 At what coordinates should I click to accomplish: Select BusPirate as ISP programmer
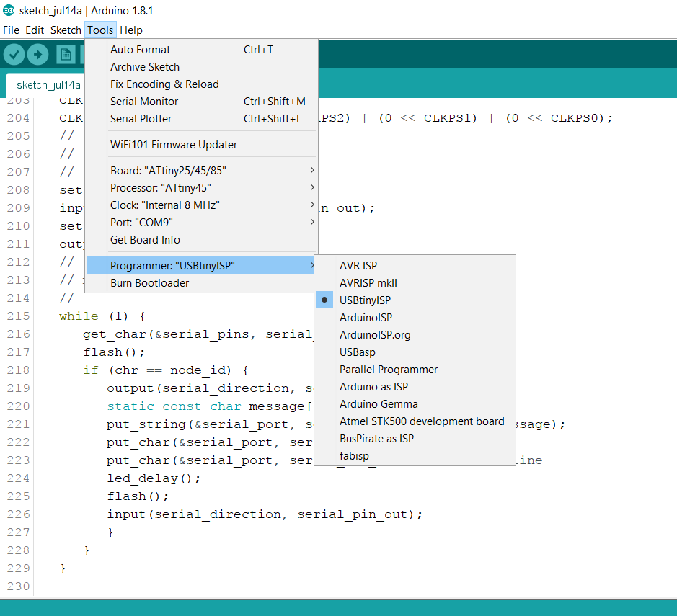(415, 438)
